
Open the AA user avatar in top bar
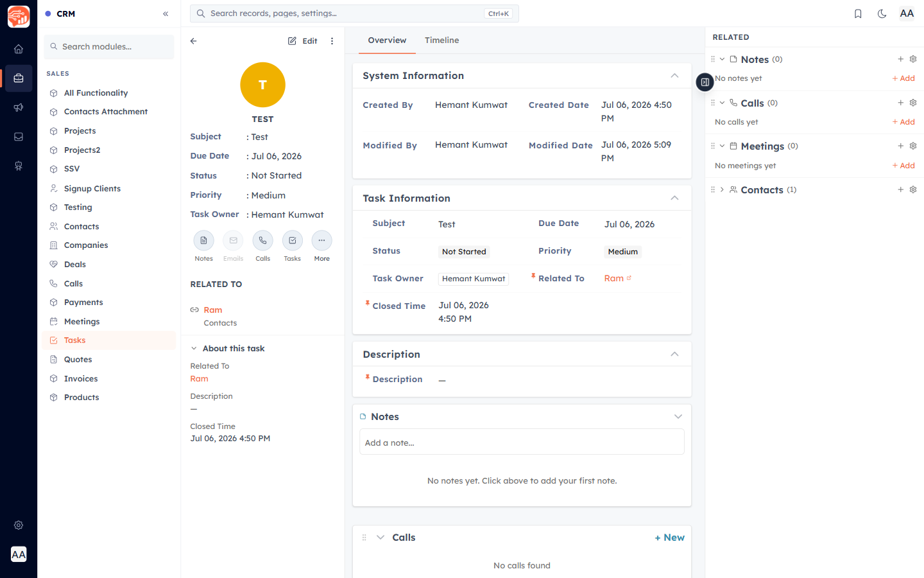click(x=907, y=13)
